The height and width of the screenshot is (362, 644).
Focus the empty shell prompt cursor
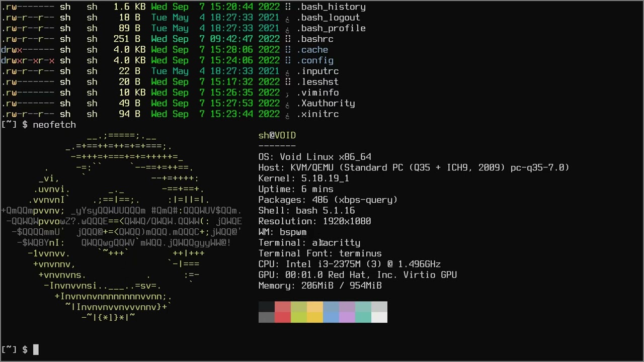tap(36, 349)
